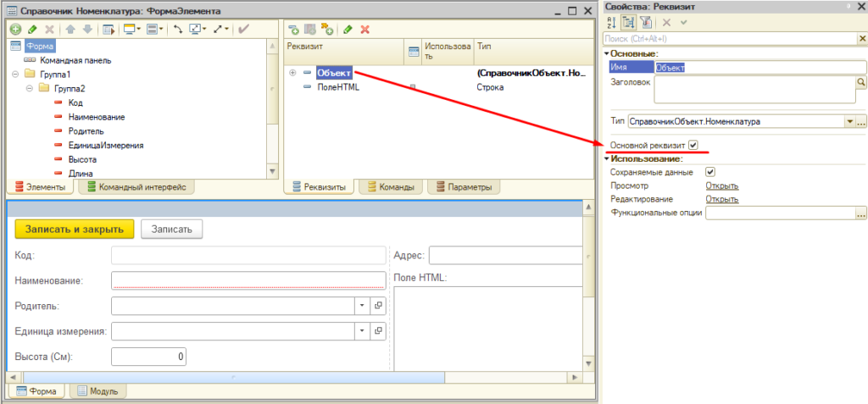Click the funnel filter icon in properties panel

point(645,21)
